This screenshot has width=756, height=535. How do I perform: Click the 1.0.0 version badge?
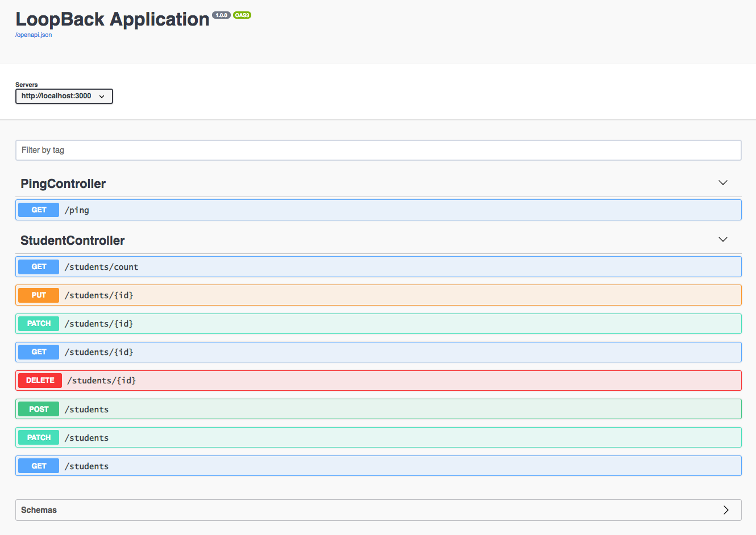[222, 15]
